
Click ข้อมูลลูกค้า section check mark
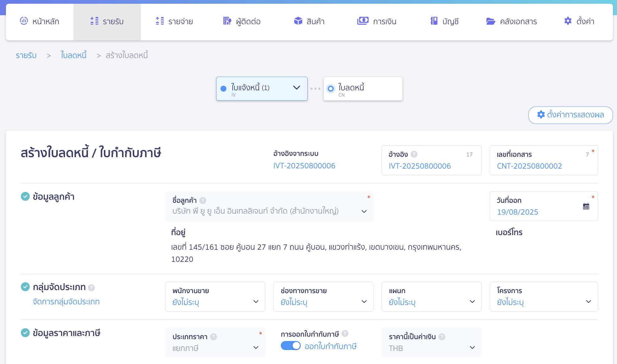pyautogui.click(x=25, y=196)
